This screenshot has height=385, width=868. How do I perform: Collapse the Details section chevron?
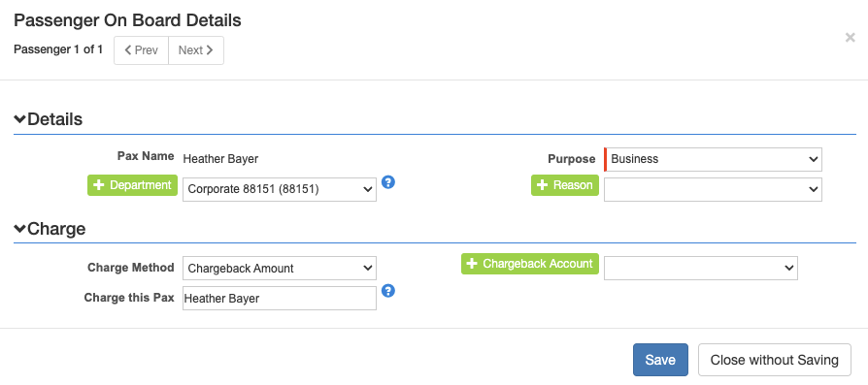coord(20,119)
